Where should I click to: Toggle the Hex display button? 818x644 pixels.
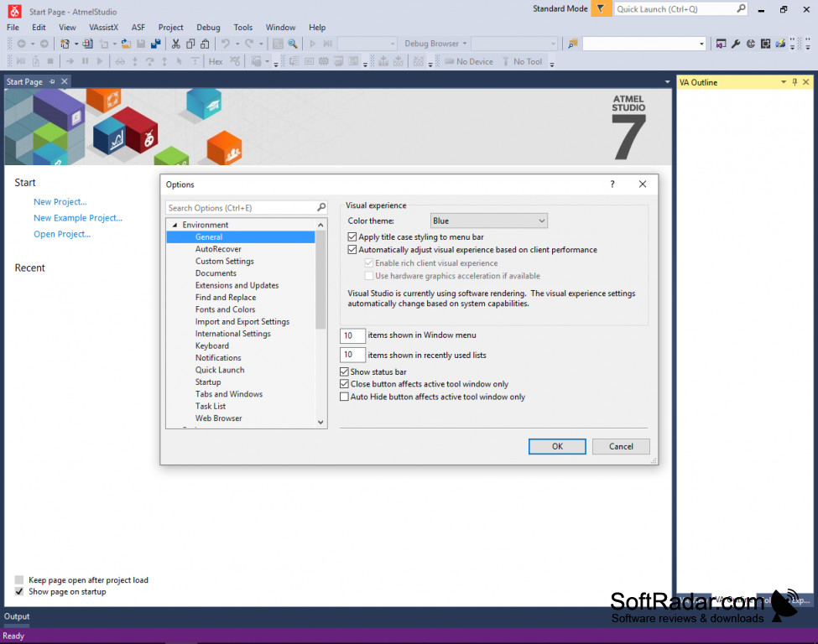pos(216,61)
